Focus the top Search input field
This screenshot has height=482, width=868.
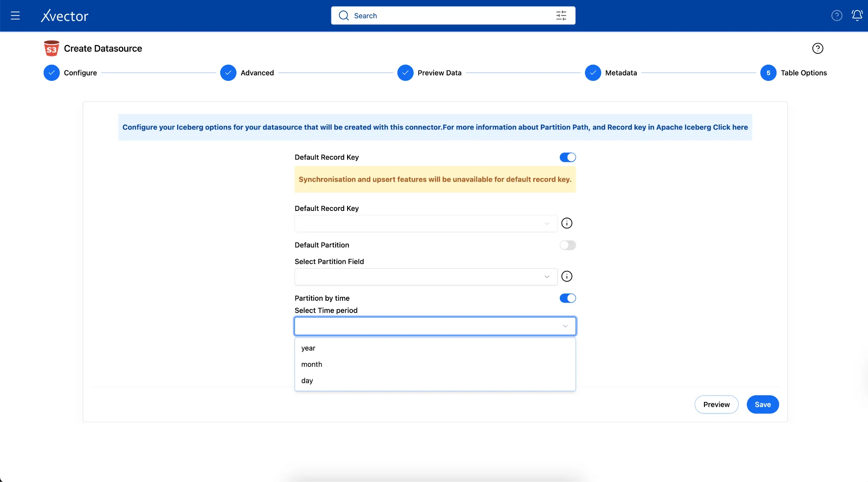(x=453, y=16)
